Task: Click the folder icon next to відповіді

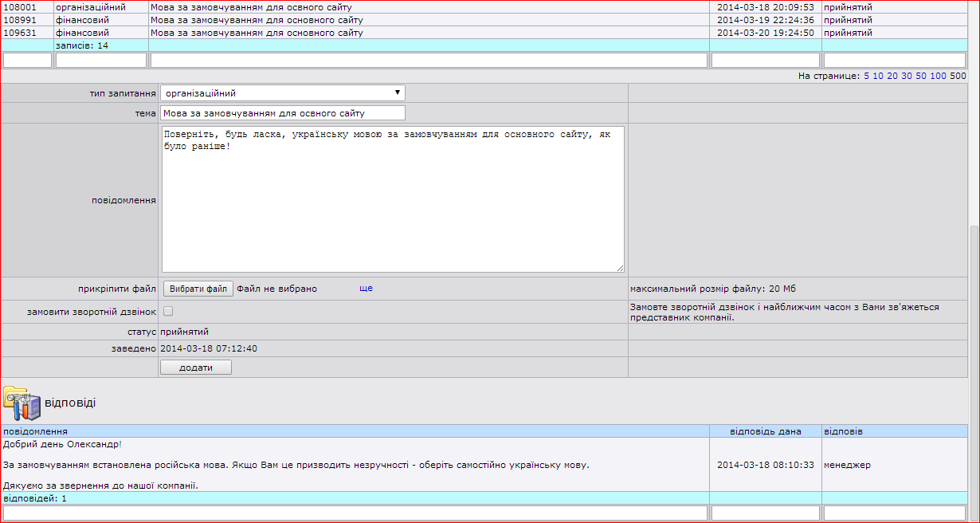Action: 22,403
